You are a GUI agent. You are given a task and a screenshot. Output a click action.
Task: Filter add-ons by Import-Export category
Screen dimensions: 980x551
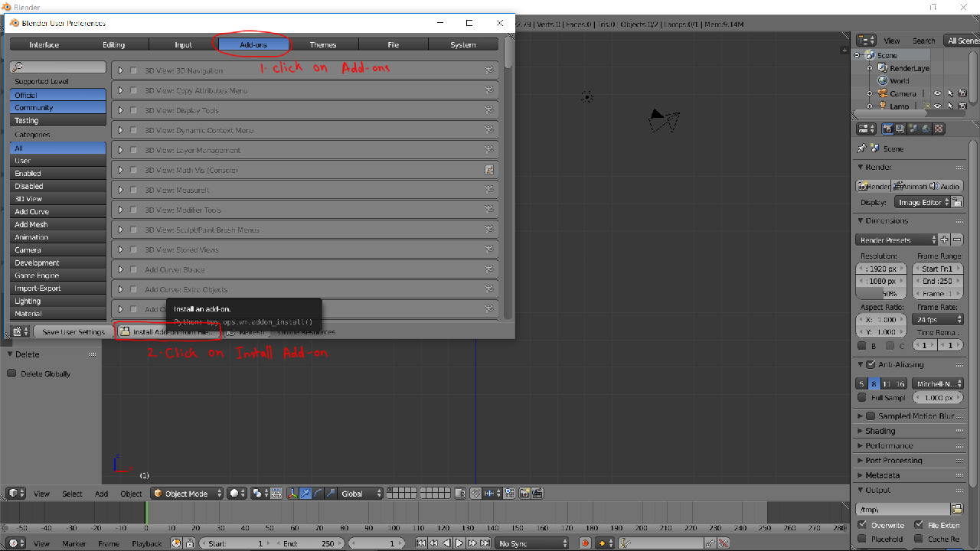click(x=58, y=288)
